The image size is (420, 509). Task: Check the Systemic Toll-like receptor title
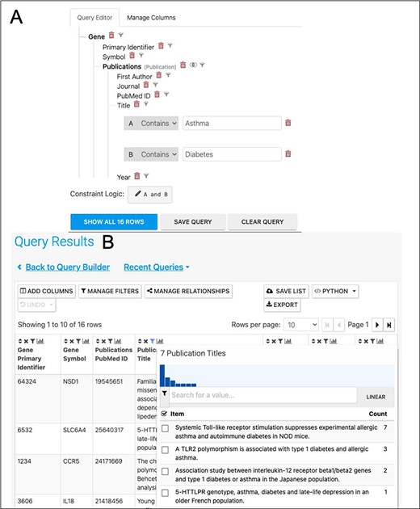click(x=166, y=428)
